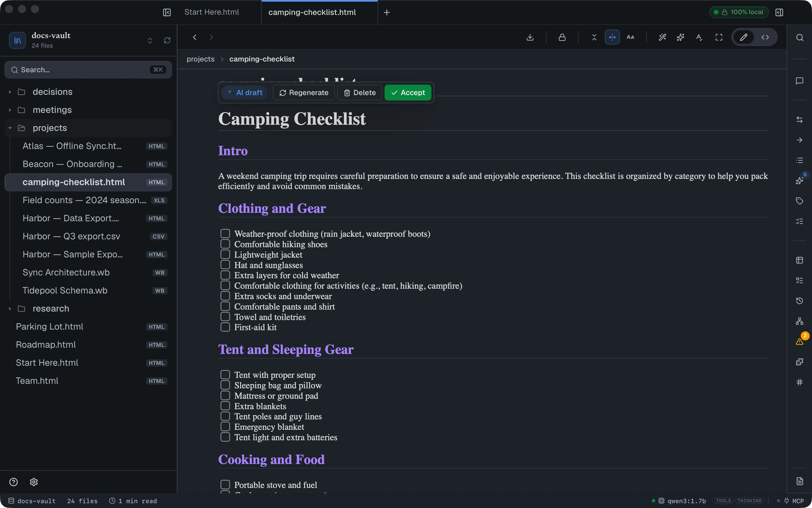Check 'Comfortable hiking shoes' checkbox
812x508 pixels.
click(225, 244)
